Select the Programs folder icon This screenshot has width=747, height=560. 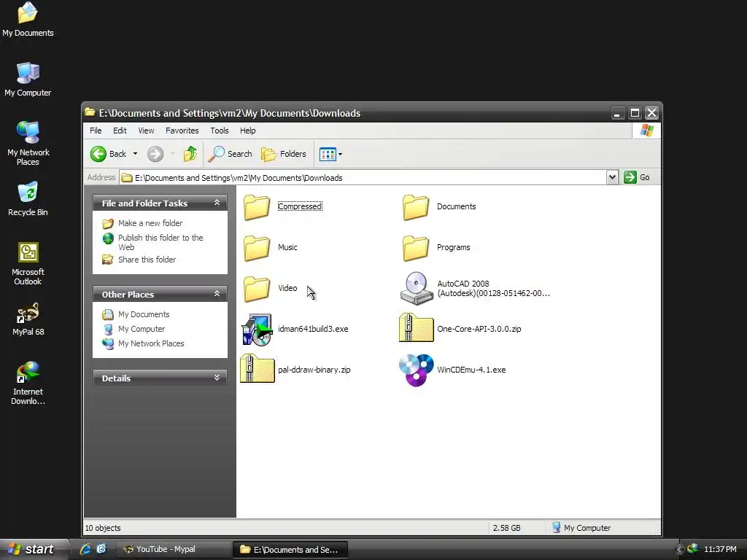click(x=416, y=248)
